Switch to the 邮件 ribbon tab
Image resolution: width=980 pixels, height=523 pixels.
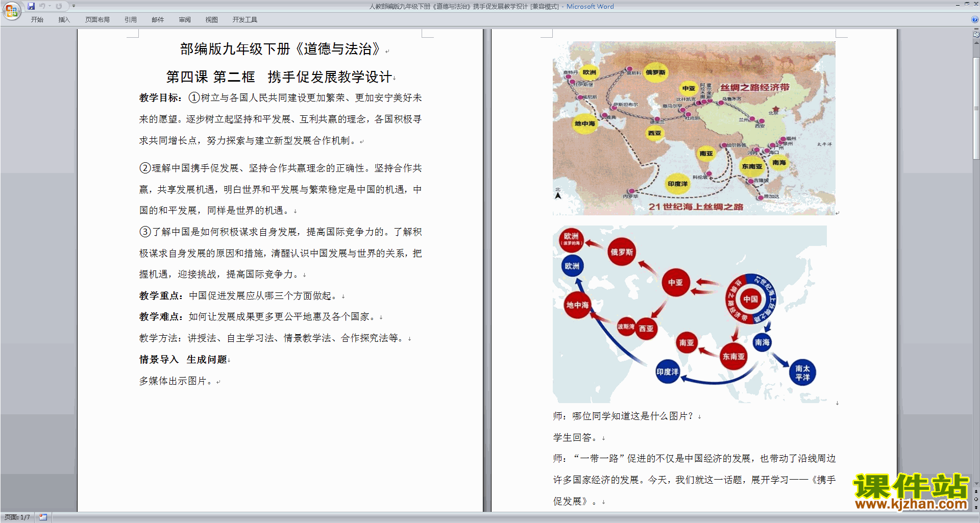pos(158,20)
